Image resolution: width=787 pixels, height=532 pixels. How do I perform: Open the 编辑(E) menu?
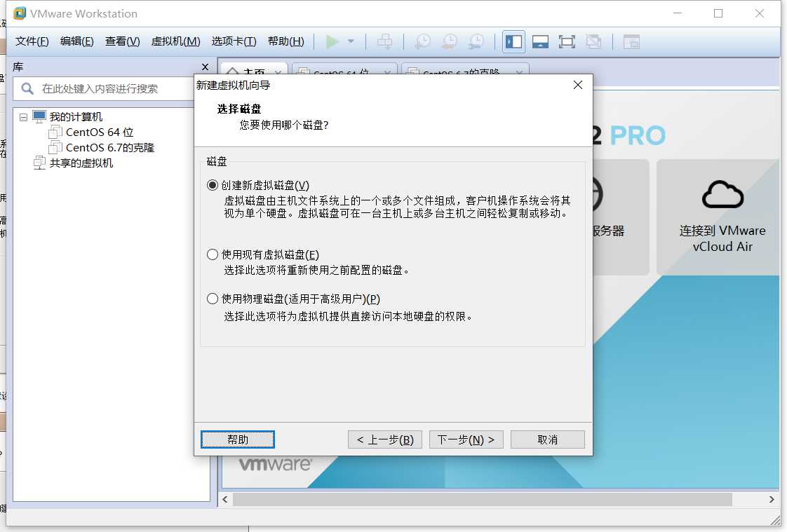click(x=76, y=41)
